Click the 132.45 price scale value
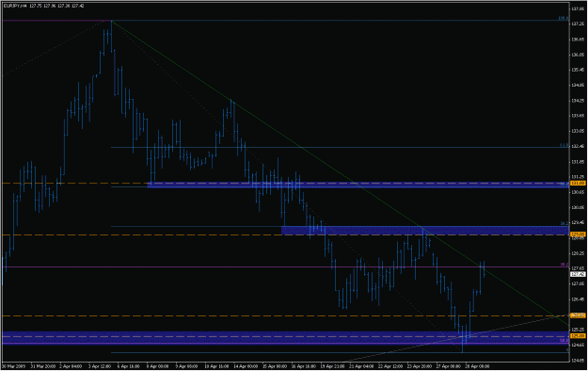 578,147
